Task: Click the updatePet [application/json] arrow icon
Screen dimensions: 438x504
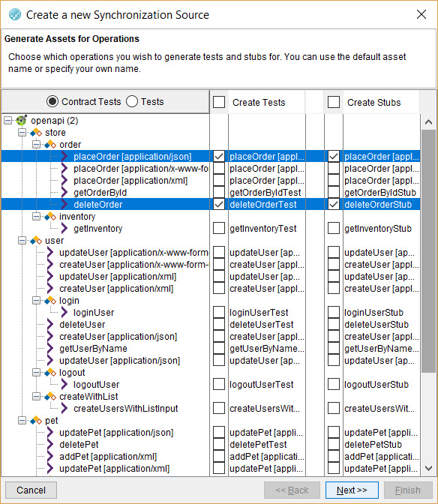Action: click(x=50, y=433)
